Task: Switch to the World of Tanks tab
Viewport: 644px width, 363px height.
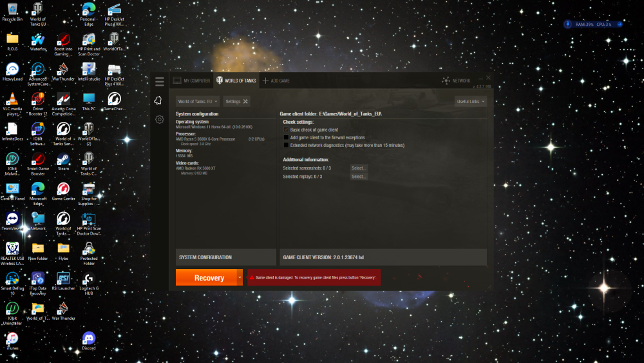Action: [236, 81]
